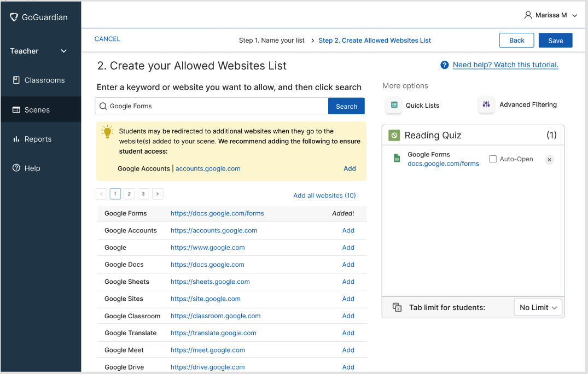The width and height of the screenshot is (588, 374).
Task: Add Google Drive to the list
Action: [348, 367]
